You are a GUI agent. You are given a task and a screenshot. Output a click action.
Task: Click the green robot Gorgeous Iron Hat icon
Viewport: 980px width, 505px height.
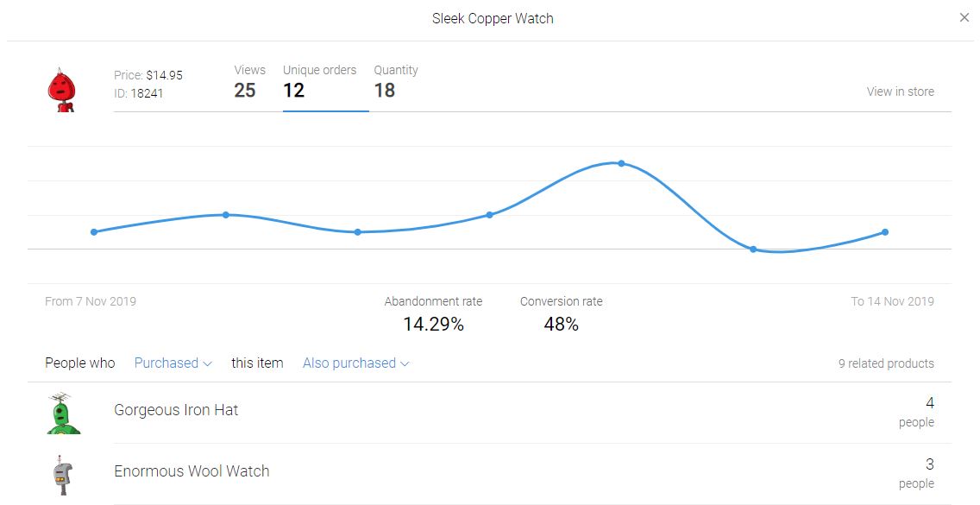click(64, 413)
